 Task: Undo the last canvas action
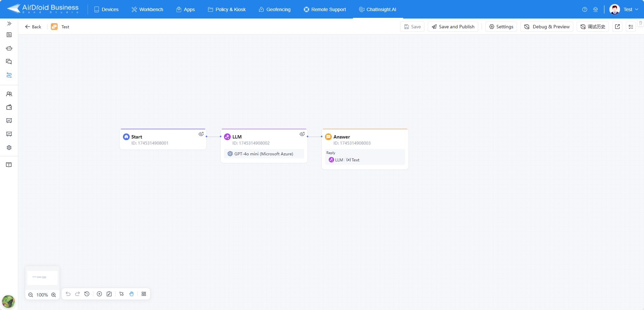point(68,294)
